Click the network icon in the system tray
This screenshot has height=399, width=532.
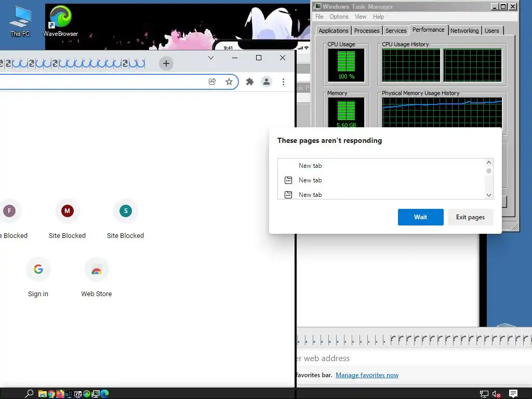click(484, 394)
